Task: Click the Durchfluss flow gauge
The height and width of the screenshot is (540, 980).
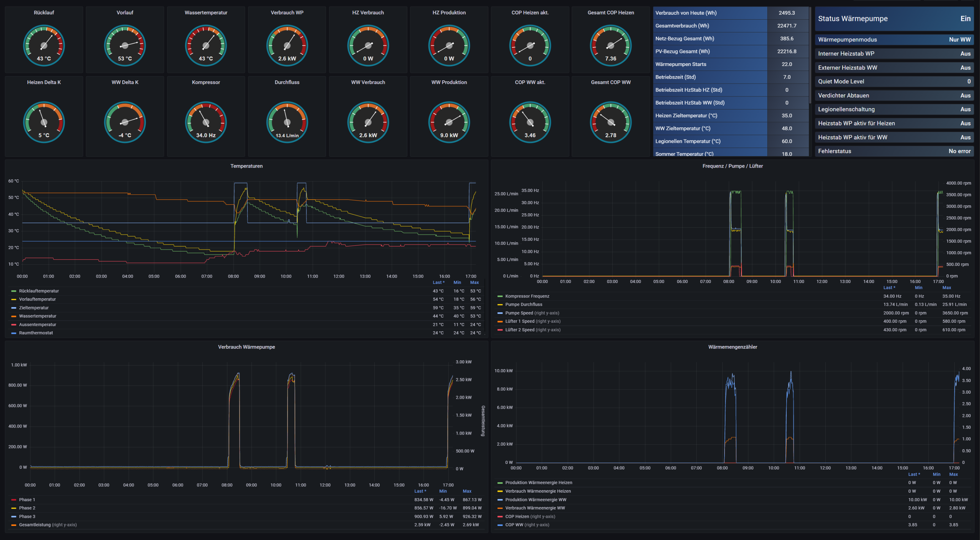Action: (x=287, y=122)
